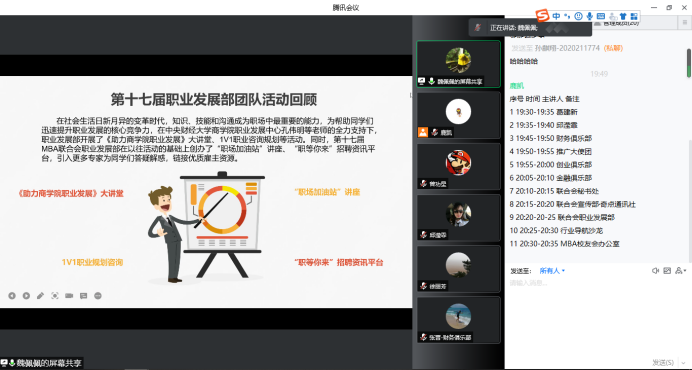Toggle Sogou voice input microphone icon
This screenshot has height=370, width=692.
(590, 16)
